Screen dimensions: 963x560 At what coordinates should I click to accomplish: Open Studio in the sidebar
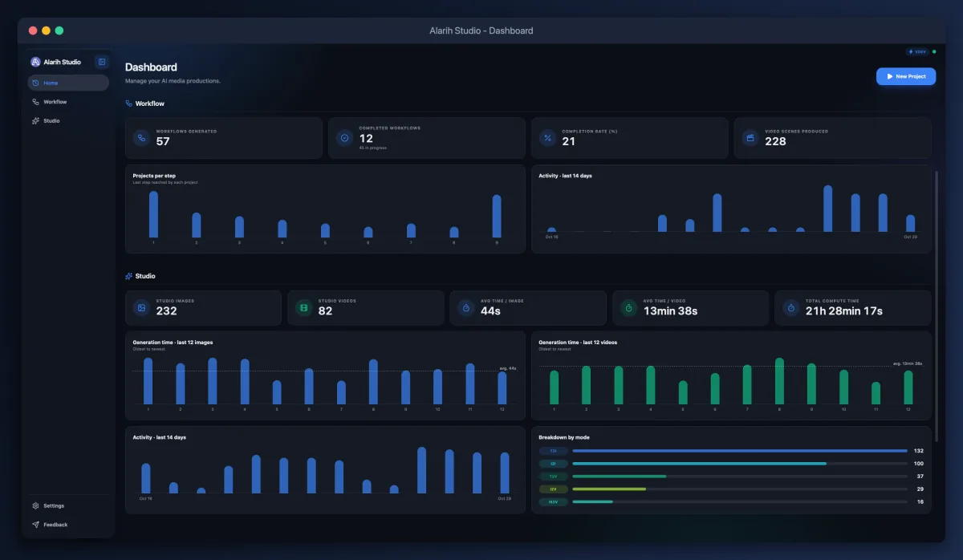[x=68, y=120]
